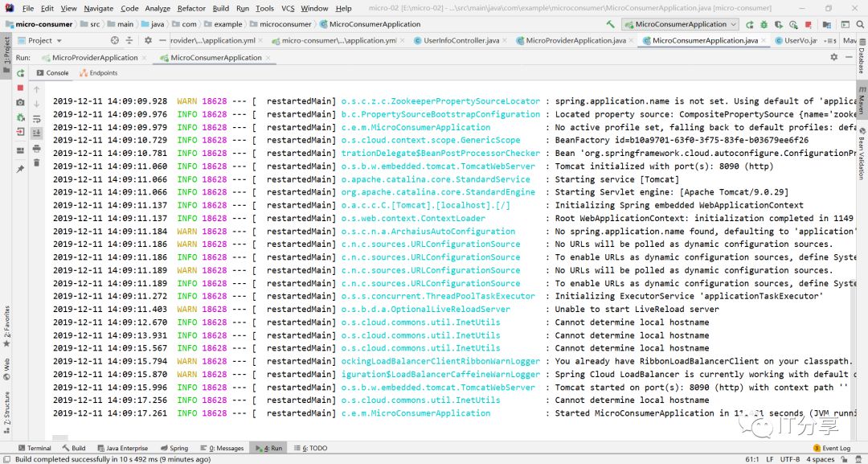Stop the running process in Run panel
The image size is (868, 464).
pos(20,88)
